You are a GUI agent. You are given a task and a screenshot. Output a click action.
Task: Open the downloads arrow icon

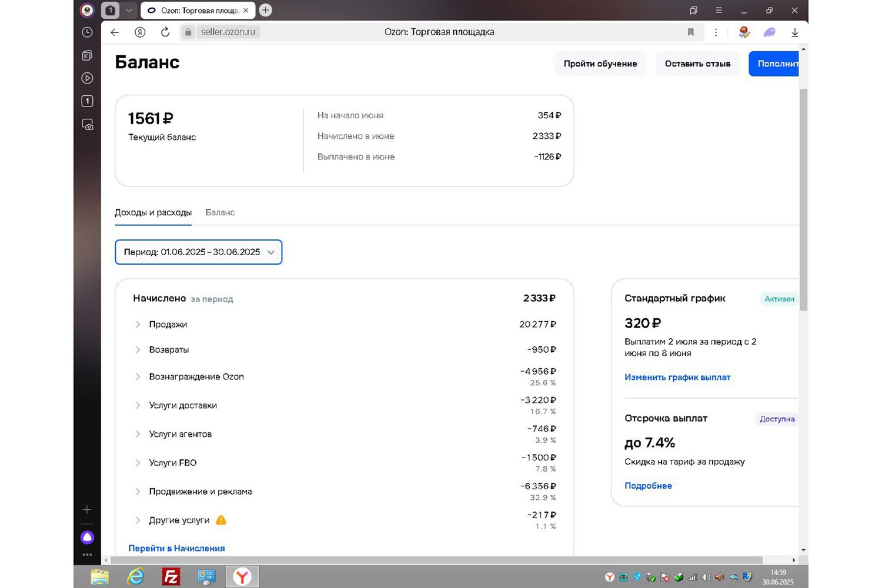point(794,33)
